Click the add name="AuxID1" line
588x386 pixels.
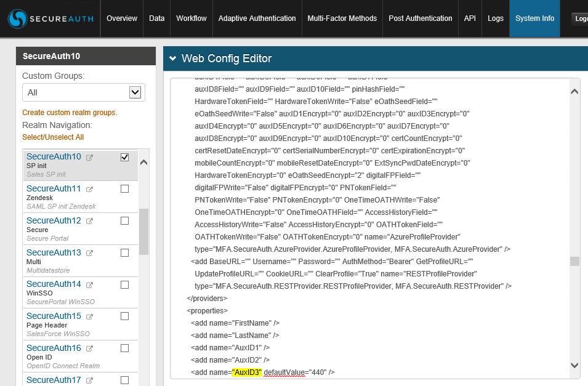pyautogui.click(x=230, y=348)
